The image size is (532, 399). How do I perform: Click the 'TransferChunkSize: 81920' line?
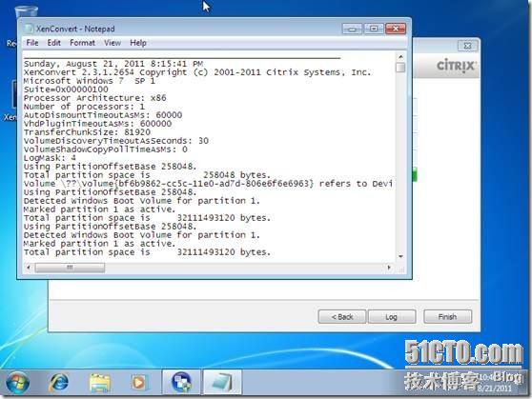pyautogui.click(x=87, y=132)
